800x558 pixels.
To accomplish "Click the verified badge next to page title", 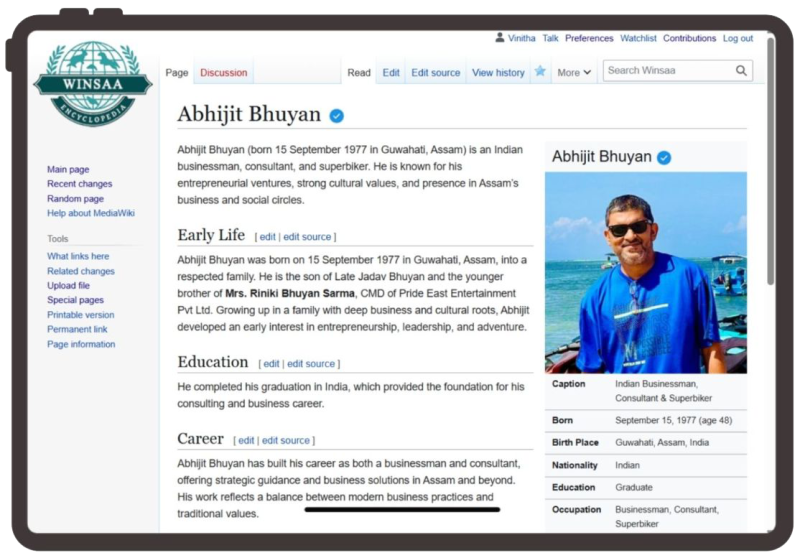I will [336, 115].
